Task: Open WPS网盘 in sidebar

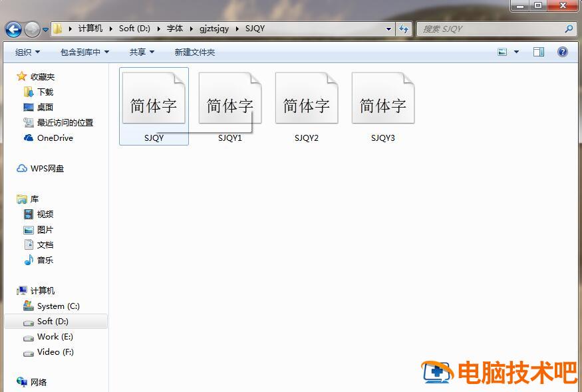Action: (x=47, y=168)
